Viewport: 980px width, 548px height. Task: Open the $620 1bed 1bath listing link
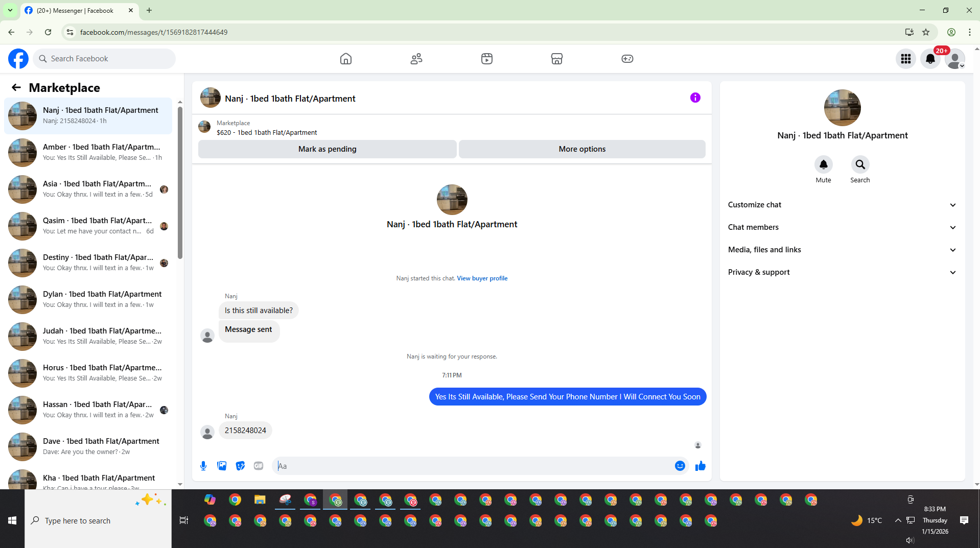[267, 132]
